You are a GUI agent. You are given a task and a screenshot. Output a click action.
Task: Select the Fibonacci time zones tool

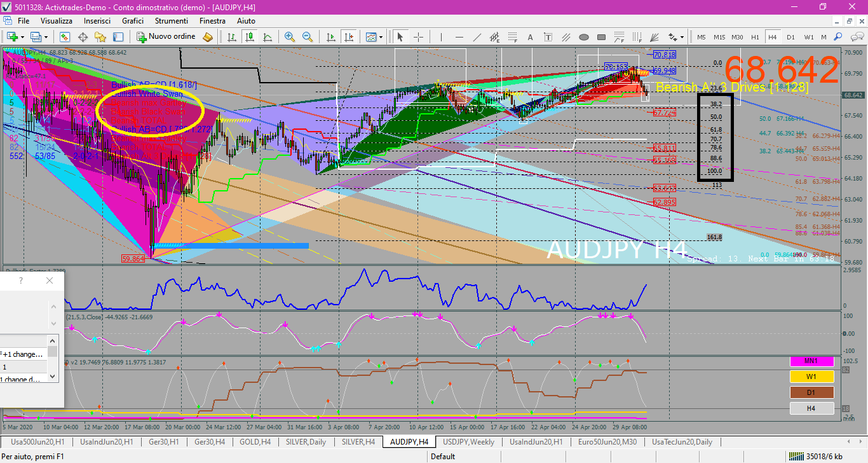[637, 37]
